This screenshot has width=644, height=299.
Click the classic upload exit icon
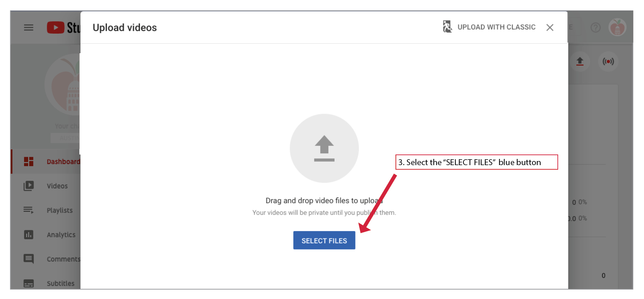(447, 27)
